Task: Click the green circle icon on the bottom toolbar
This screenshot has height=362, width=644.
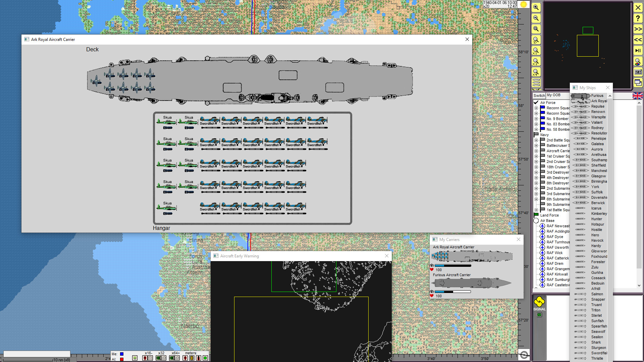Action: (205, 358)
